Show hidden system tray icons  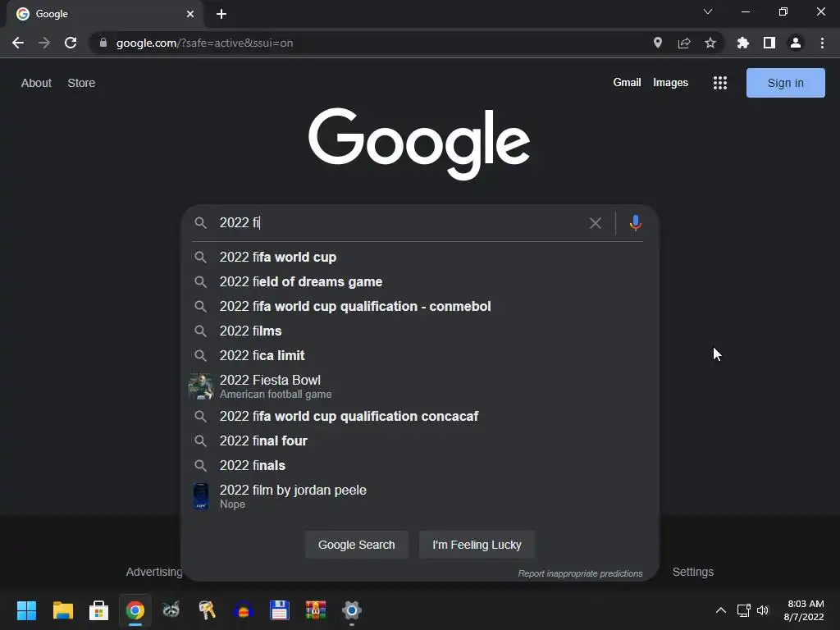(721, 610)
